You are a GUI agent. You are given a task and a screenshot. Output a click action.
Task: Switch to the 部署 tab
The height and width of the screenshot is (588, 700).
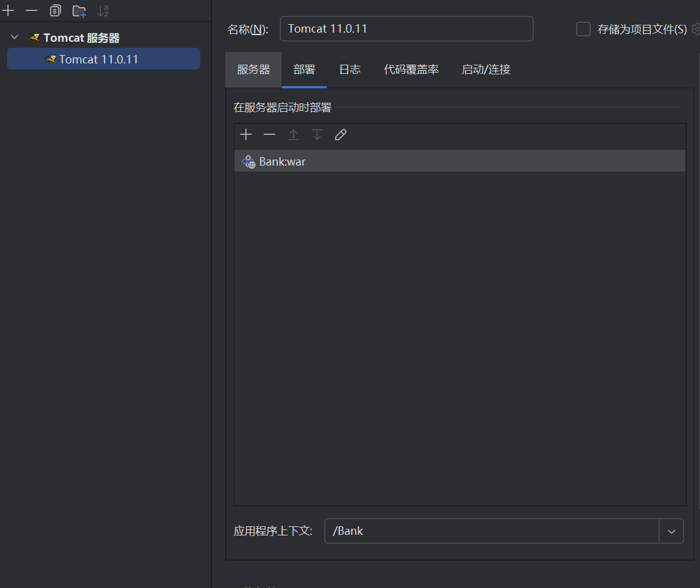point(304,69)
